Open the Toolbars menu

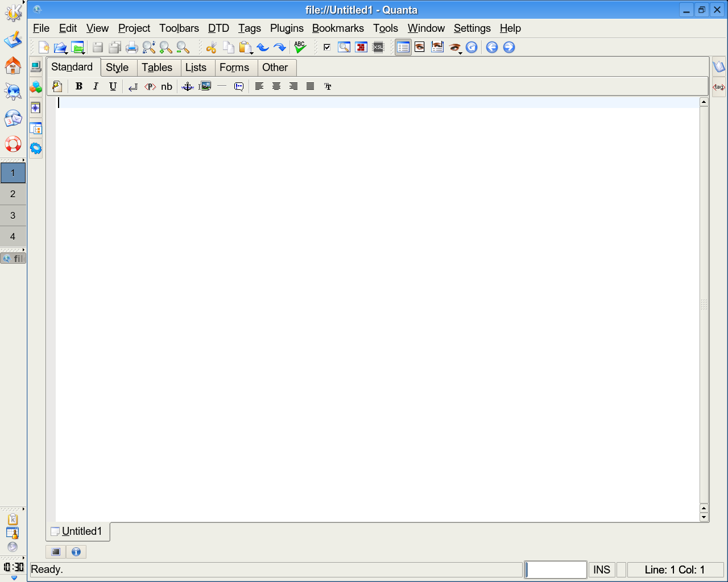[x=179, y=28]
